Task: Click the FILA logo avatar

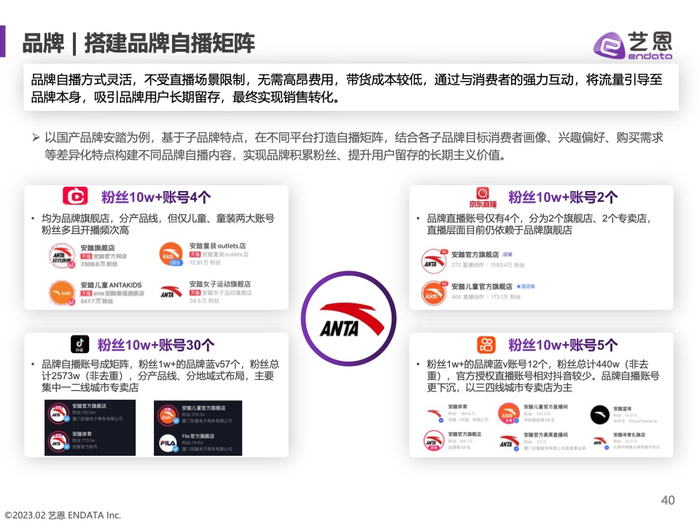Action: (168, 443)
